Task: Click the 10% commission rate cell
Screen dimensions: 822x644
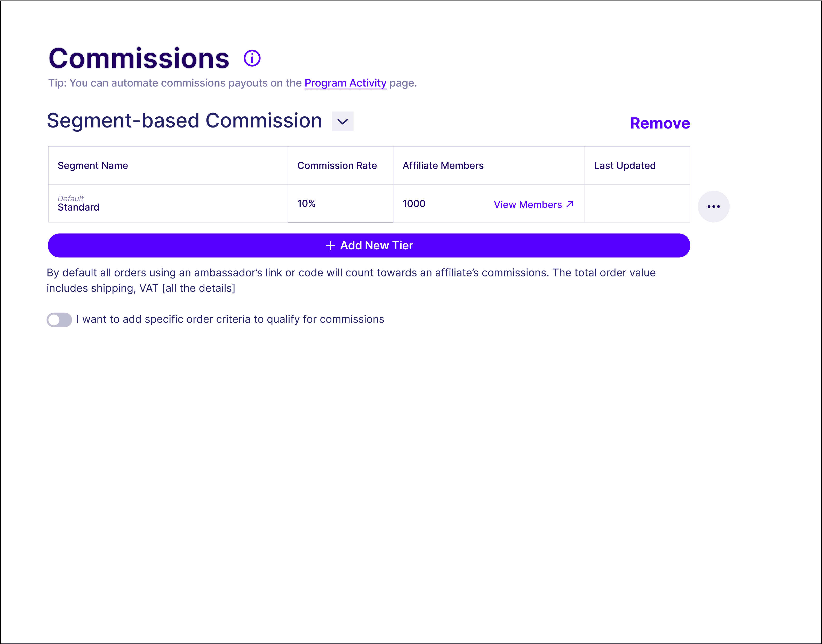Action: coord(306,204)
